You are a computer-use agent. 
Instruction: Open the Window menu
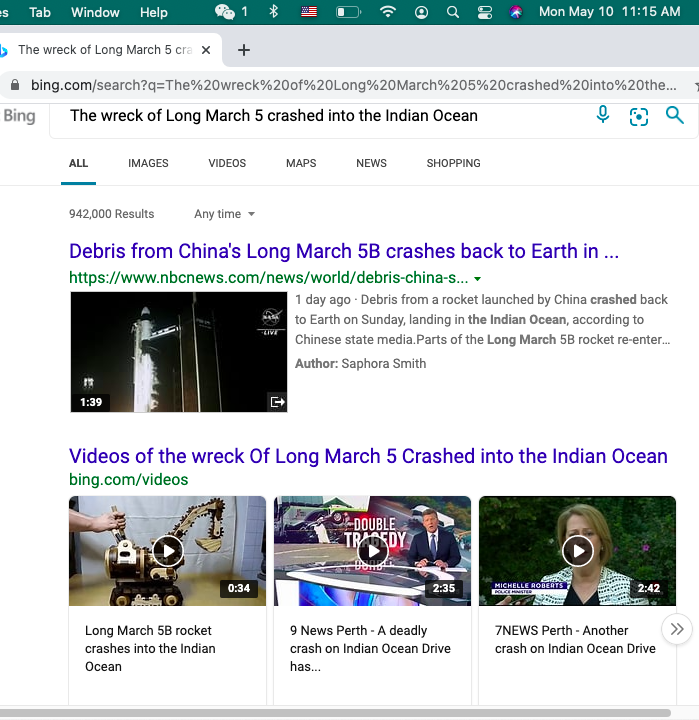(x=95, y=12)
